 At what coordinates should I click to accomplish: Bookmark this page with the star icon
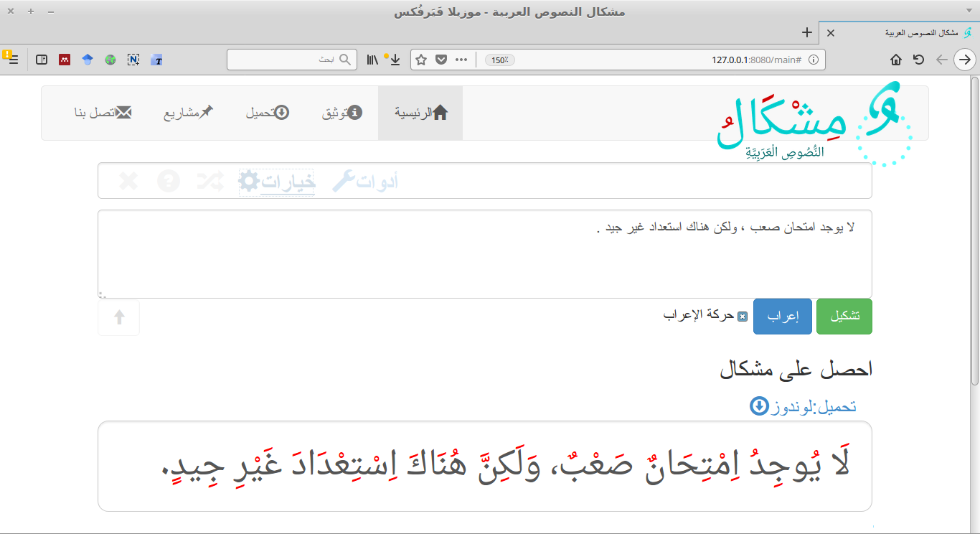coord(421,60)
